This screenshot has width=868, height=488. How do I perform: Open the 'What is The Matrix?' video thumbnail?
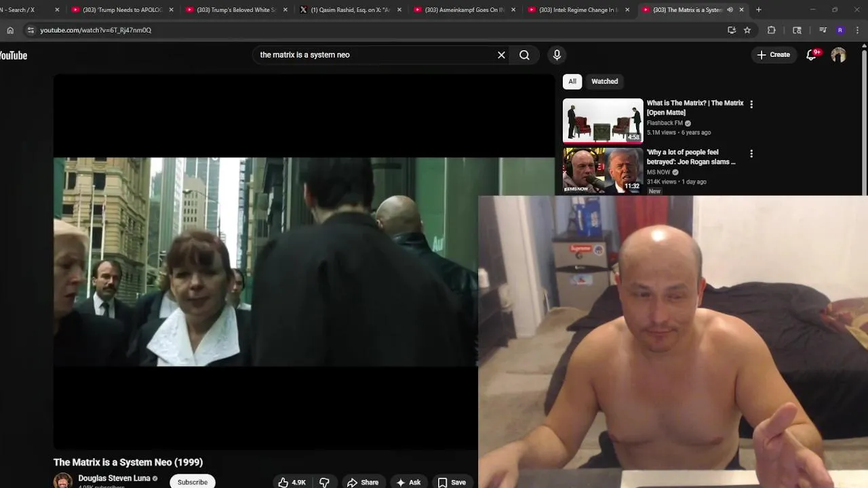tap(603, 121)
